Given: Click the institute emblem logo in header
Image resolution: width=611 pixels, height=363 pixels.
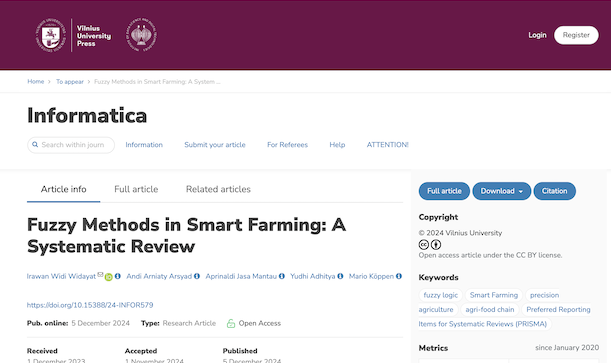Looking at the screenshot, I should click(141, 35).
